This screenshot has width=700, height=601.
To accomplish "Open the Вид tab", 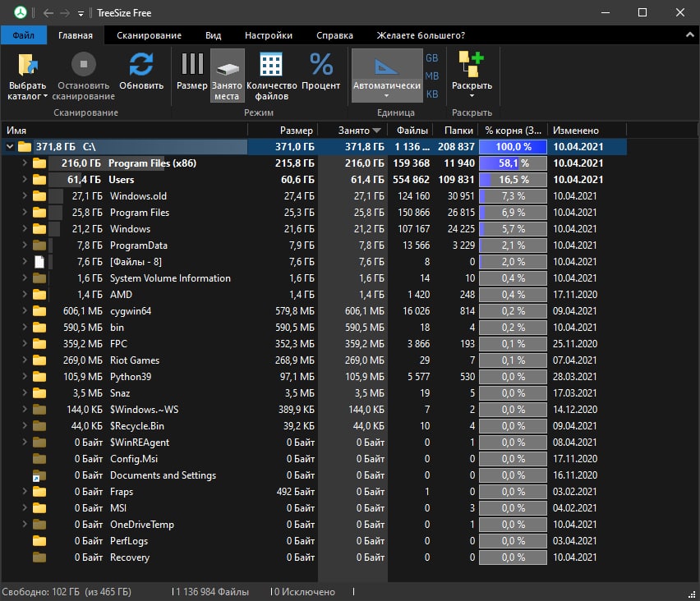I will coord(213,35).
